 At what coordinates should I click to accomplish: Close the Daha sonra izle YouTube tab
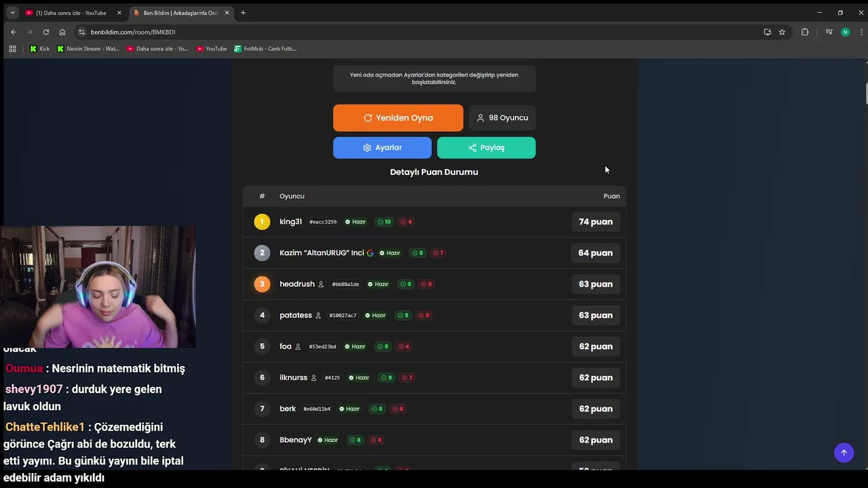pos(119,13)
